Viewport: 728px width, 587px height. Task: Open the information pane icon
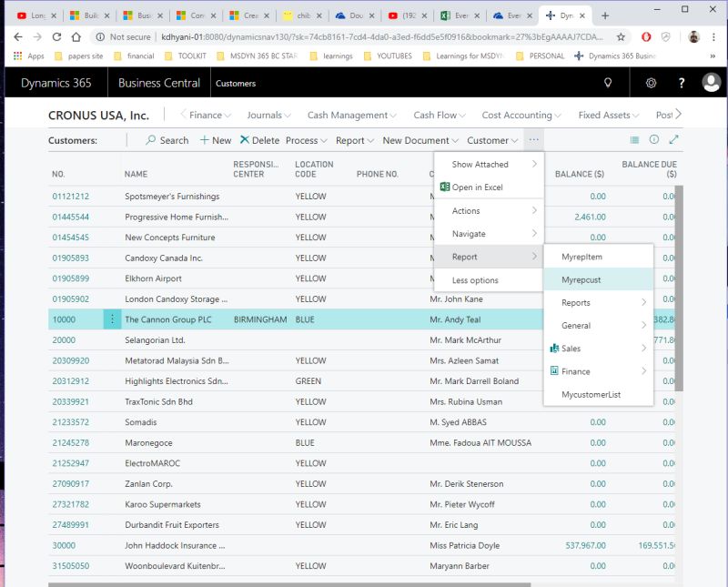click(654, 140)
